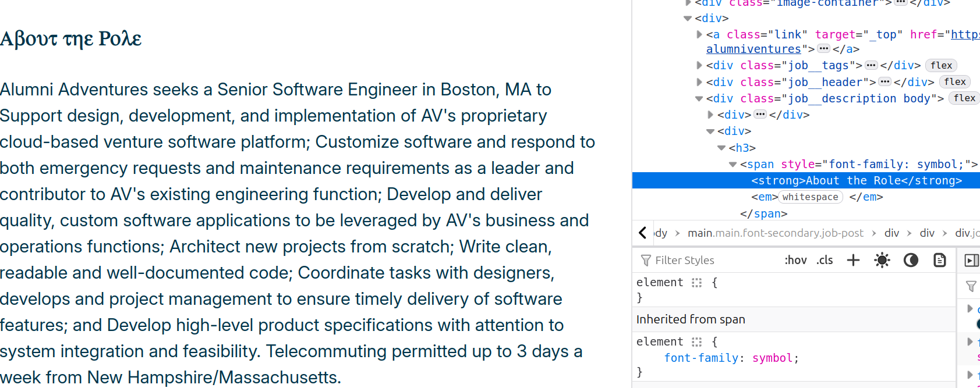
Task: Expand the job__tags div node
Action: 699,65
